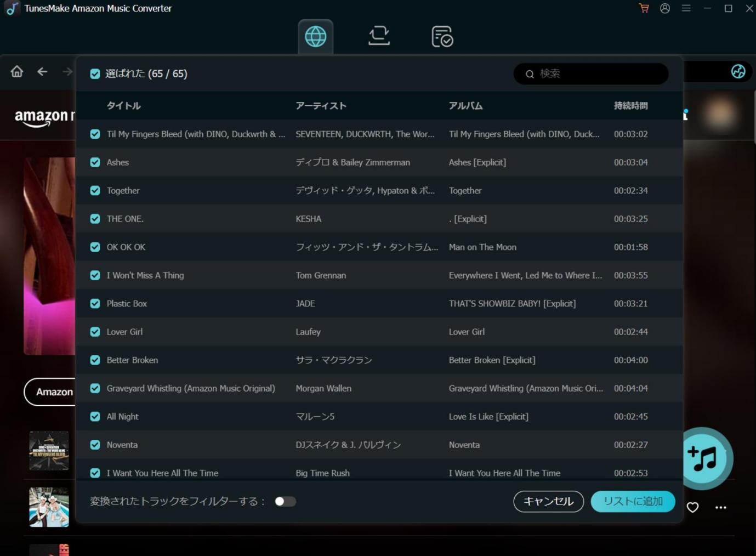Uncheck the Together track checkbox
Screen dimensions: 756x556
[95, 190]
